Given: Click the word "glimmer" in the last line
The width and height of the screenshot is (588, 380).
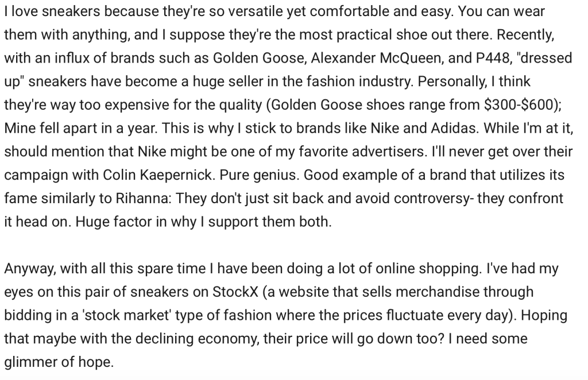Looking at the screenshot, I should [x=34, y=363].
